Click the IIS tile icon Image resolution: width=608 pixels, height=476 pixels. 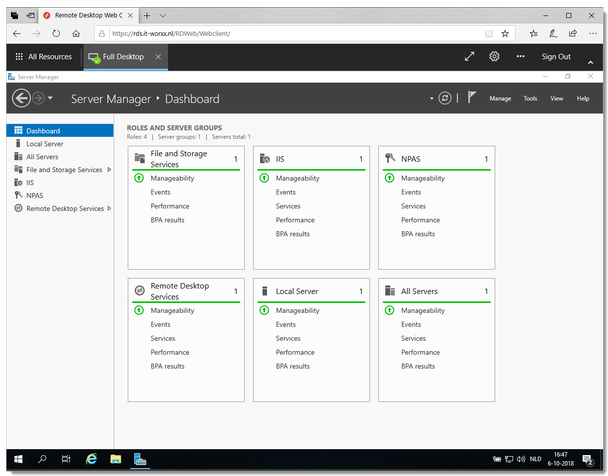265,159
